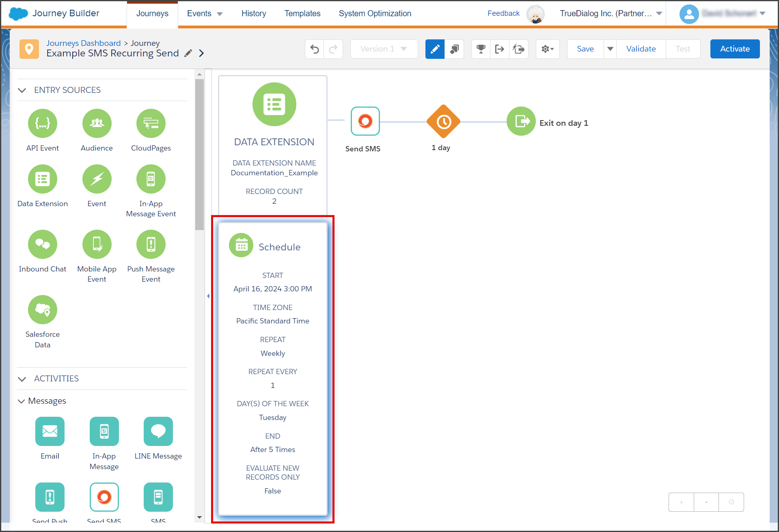The width and height of the screenshot is (779, 532).
Task: Open the settings gear dropdown
Action: 548,49
